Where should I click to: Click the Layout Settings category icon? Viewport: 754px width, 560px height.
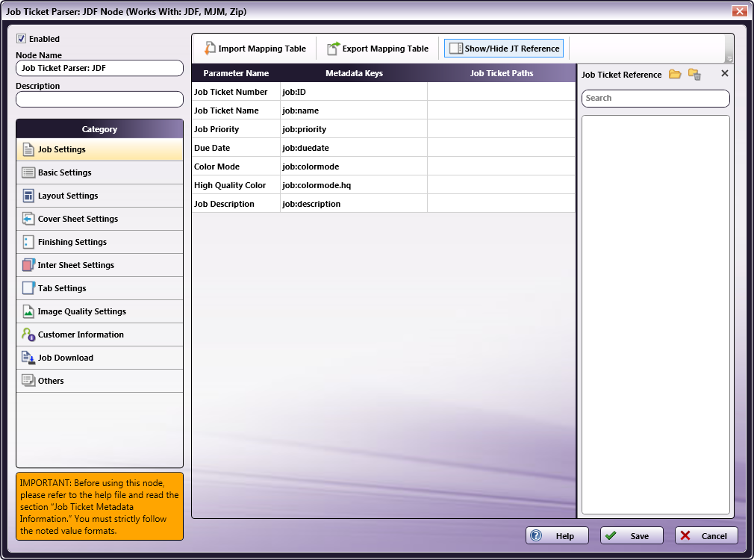[x=28, y=196]
